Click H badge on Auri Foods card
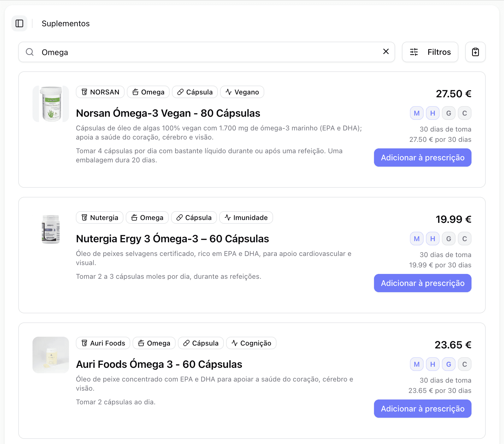The height and width of the screenshot is (444, 504). [432, 364]
